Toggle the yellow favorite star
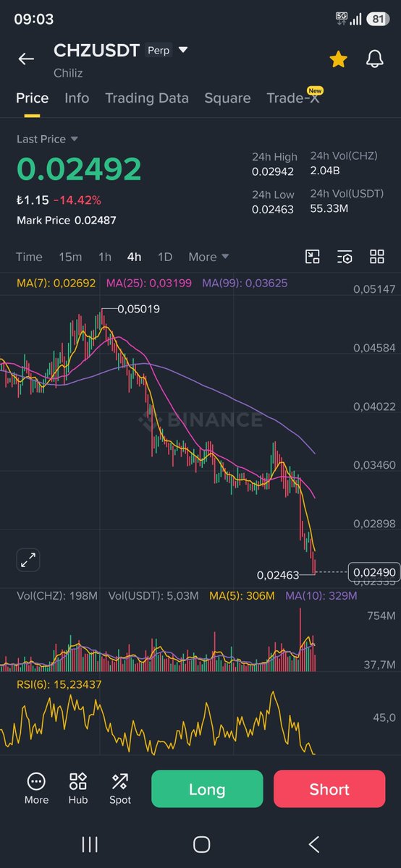The width and height of the screenshot is (401, 868). pos(338,59)
